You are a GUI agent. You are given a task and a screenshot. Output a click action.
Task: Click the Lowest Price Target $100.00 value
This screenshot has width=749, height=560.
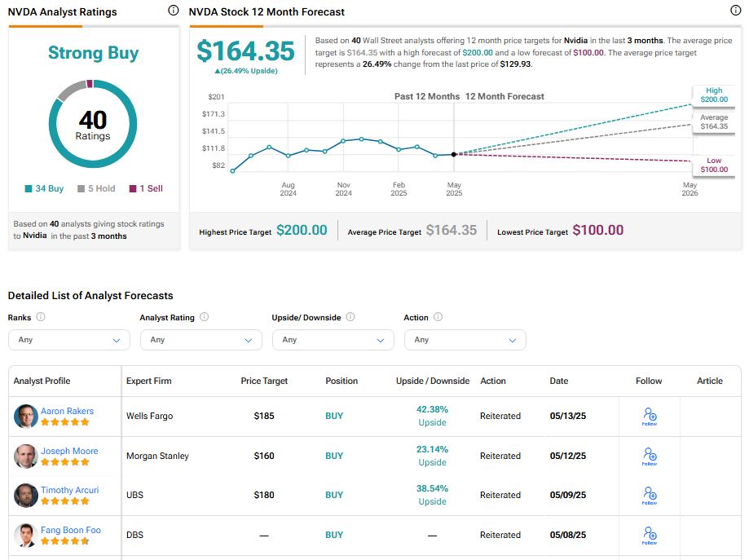pyautogui.click(x=598, y=231)
